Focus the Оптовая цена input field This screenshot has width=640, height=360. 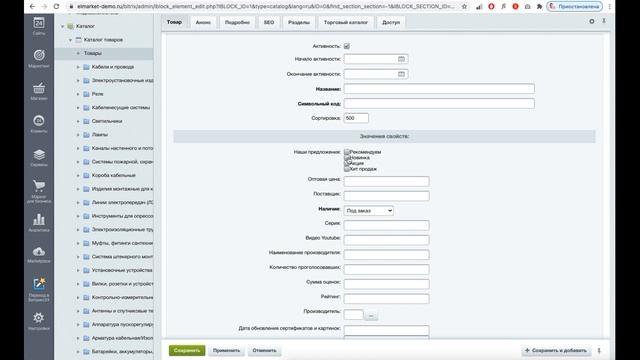tap(386, 181)
